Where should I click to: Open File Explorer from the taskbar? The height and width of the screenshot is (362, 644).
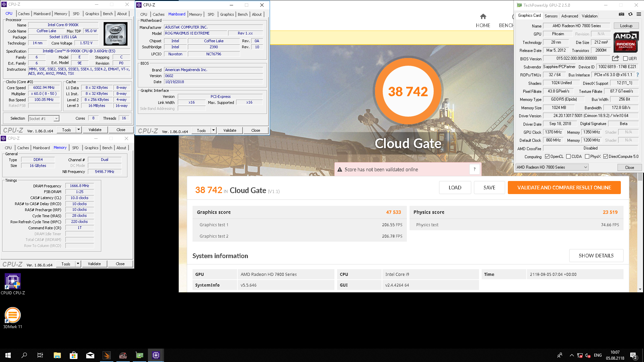click(57, 355)
